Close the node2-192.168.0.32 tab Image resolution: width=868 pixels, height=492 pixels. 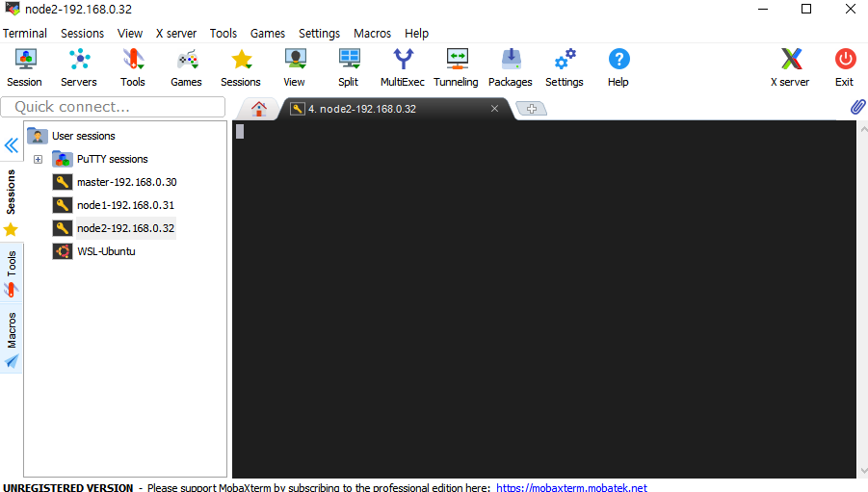pos(495,109)
